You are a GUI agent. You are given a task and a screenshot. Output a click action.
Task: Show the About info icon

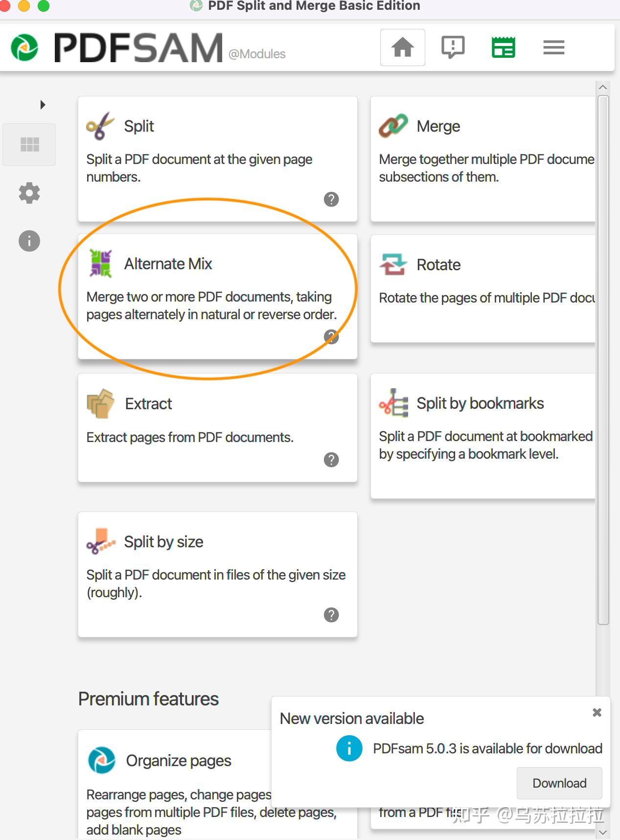[x=29, y=241]
